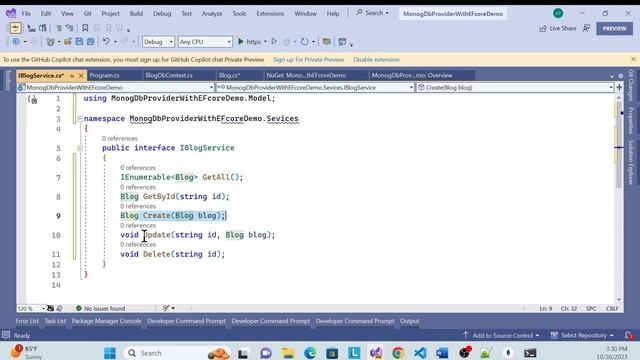Click the Live Share button

coord(558,28)
